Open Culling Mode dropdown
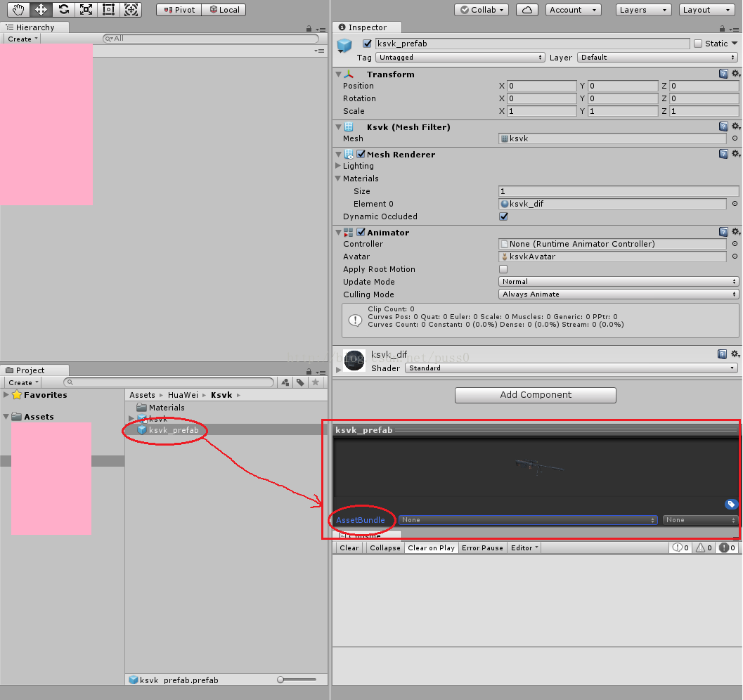 (x=619, y=294)
